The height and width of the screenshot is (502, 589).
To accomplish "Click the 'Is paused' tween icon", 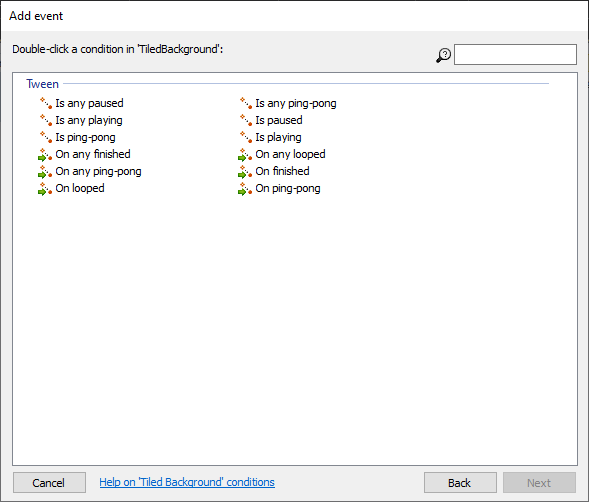I will point(246,120).
